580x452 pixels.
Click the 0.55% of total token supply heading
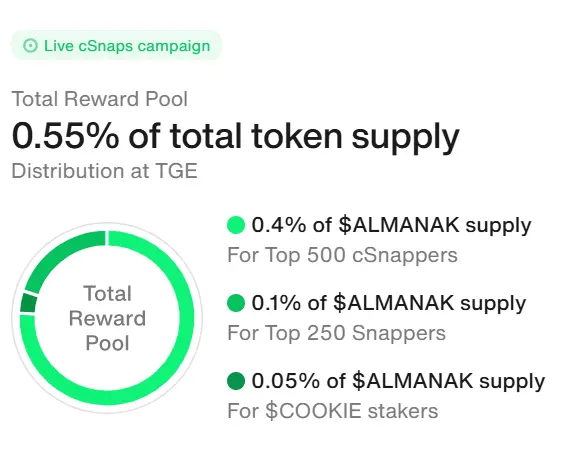pos(236,137)
